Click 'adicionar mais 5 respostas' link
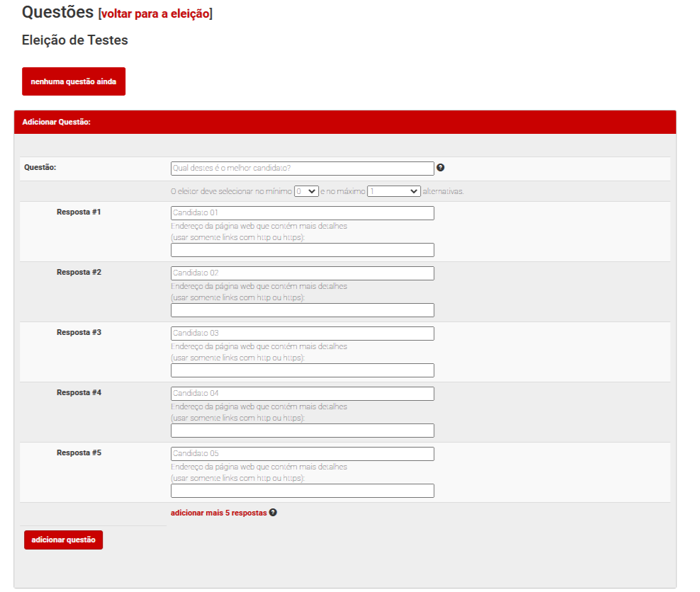Image resolution: width=700 pixels, height=592 pixels. tap(218, 513)
